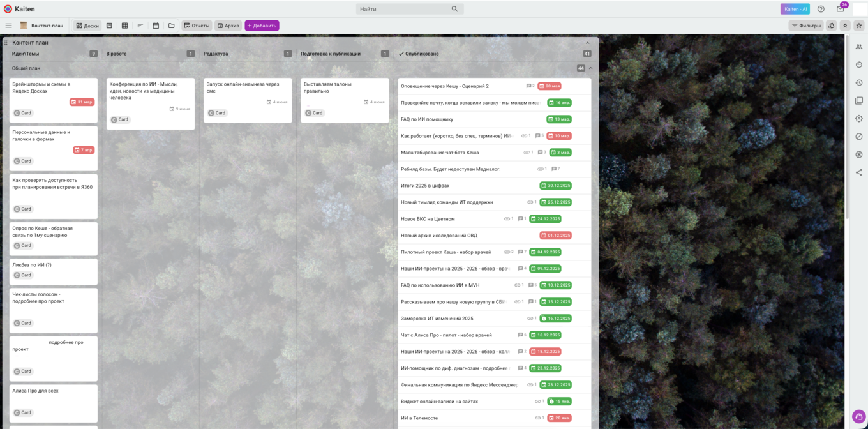The height and width of the screenshot is (429, 868).
Task: Click the Найти search field
Action: click(x=410, y=9)
